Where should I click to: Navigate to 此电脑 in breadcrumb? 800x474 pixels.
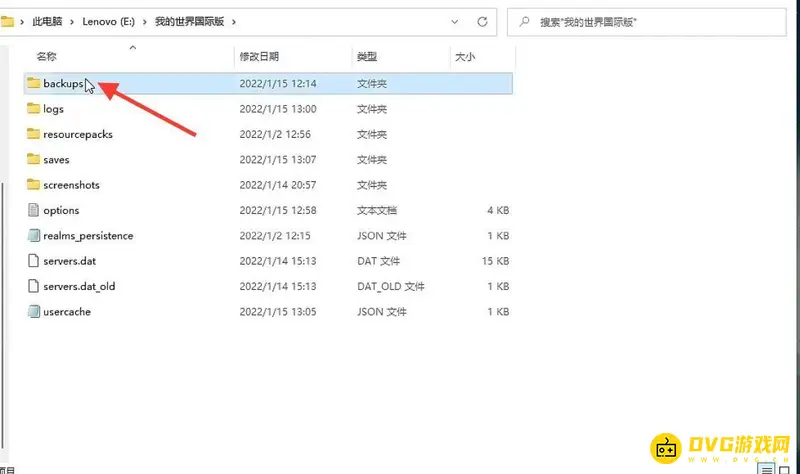pos(49,21)
